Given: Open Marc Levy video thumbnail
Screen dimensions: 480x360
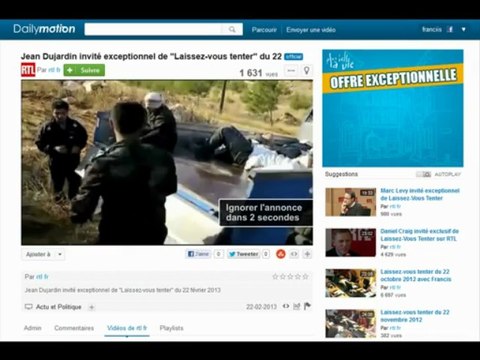Looking at the screenshot, I should [351, 202].
